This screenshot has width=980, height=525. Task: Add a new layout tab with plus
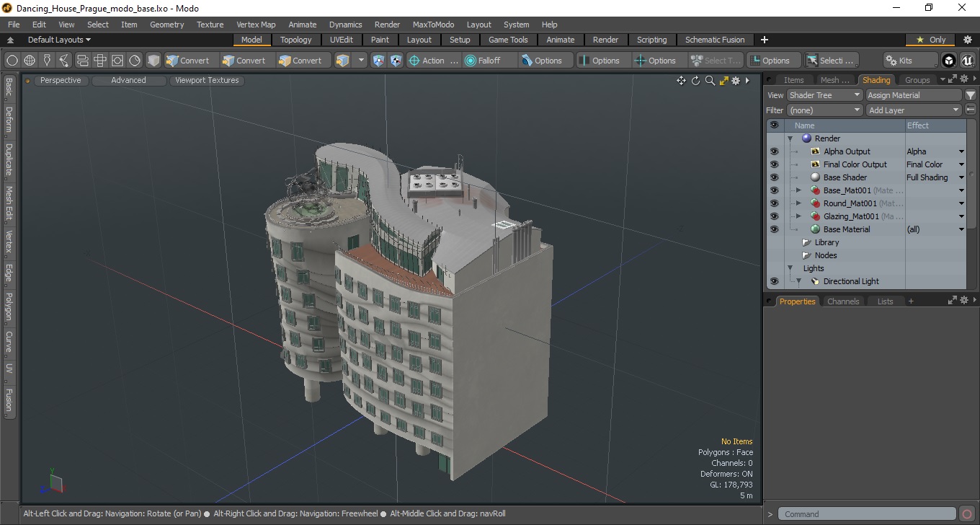coord(765,40)
